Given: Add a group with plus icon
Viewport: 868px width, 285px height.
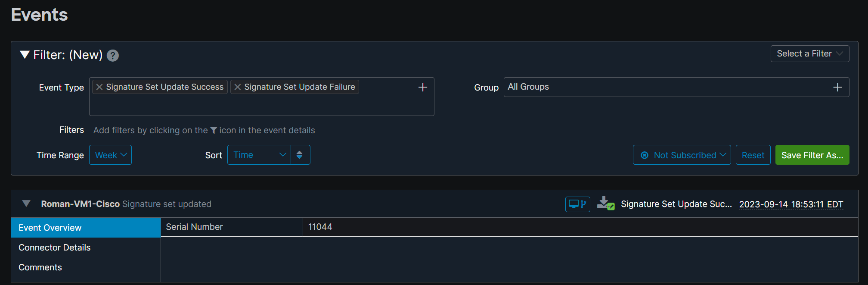Looking at the screenshot, I should click(837, 88).
